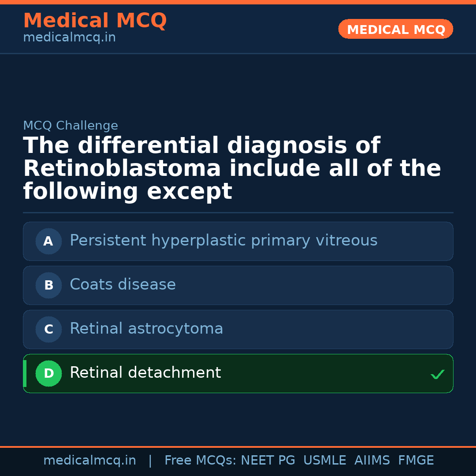This screenshot has width=476, height=476.
Task: Open the medicalmcq.in link in the footer
Action: pyautogui.click(x=89, y=461)
